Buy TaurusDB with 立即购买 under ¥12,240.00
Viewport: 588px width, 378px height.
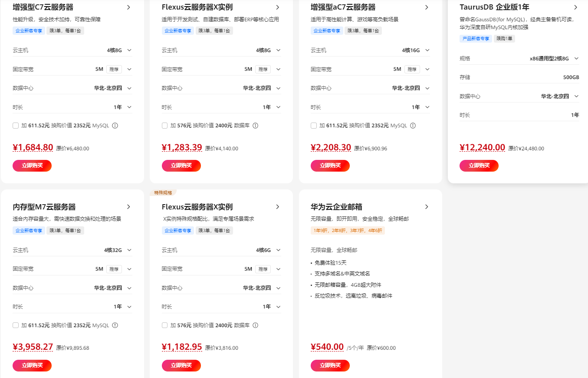pyautogui.click(x=479, y=166)
